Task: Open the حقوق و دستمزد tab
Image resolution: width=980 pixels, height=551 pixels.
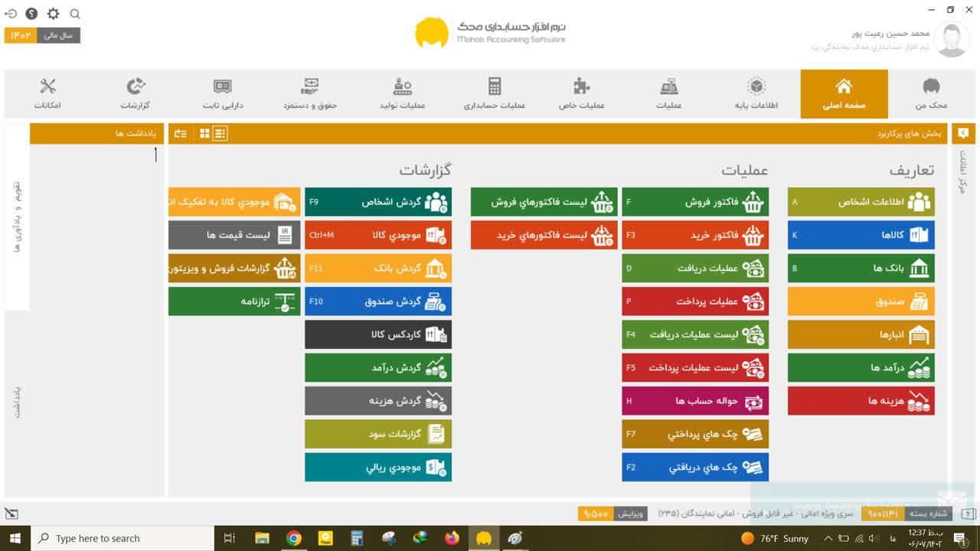Action: click(x=310, y=94)
